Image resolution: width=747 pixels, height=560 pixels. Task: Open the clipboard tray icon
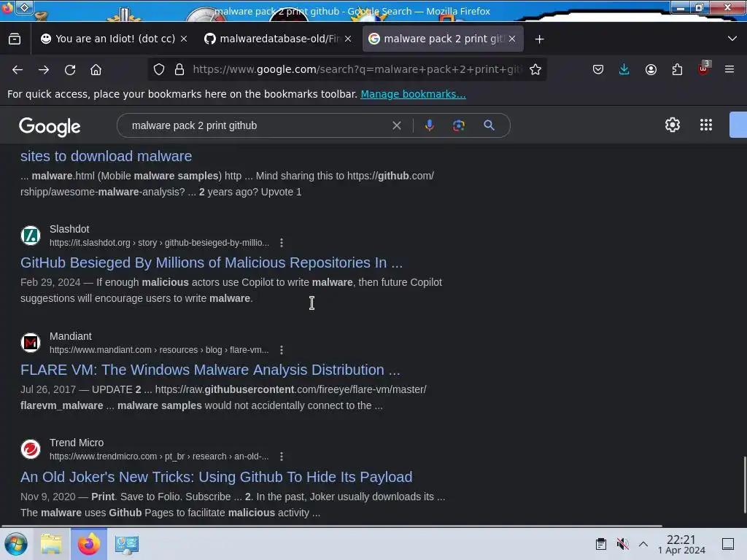click(x=601, y=544)
